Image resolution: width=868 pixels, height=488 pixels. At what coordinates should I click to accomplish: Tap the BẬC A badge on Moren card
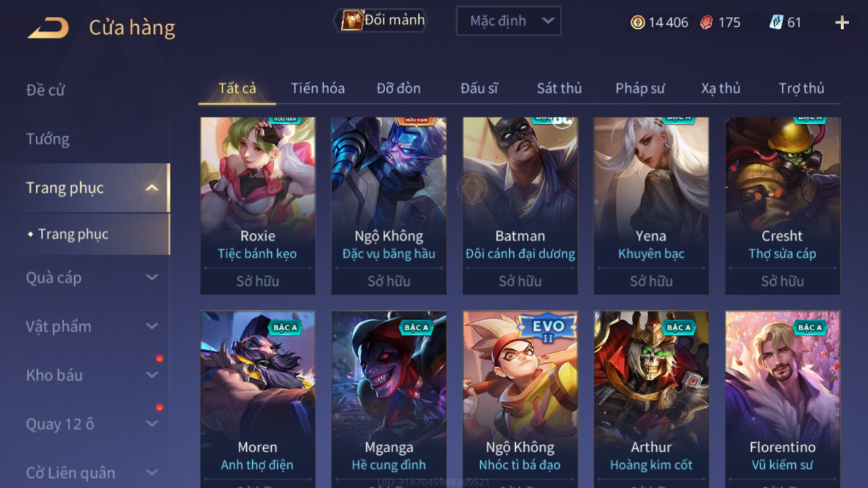pos(285,327)
